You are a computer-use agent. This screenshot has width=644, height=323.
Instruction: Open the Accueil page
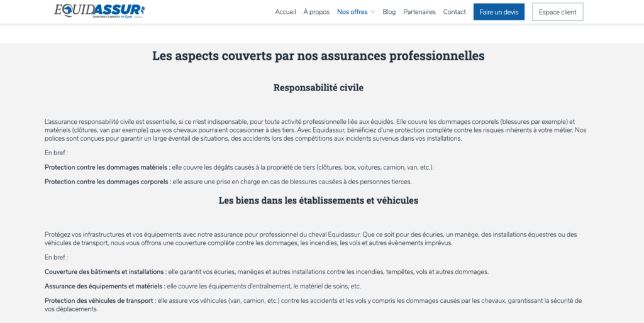coord(286,12)
